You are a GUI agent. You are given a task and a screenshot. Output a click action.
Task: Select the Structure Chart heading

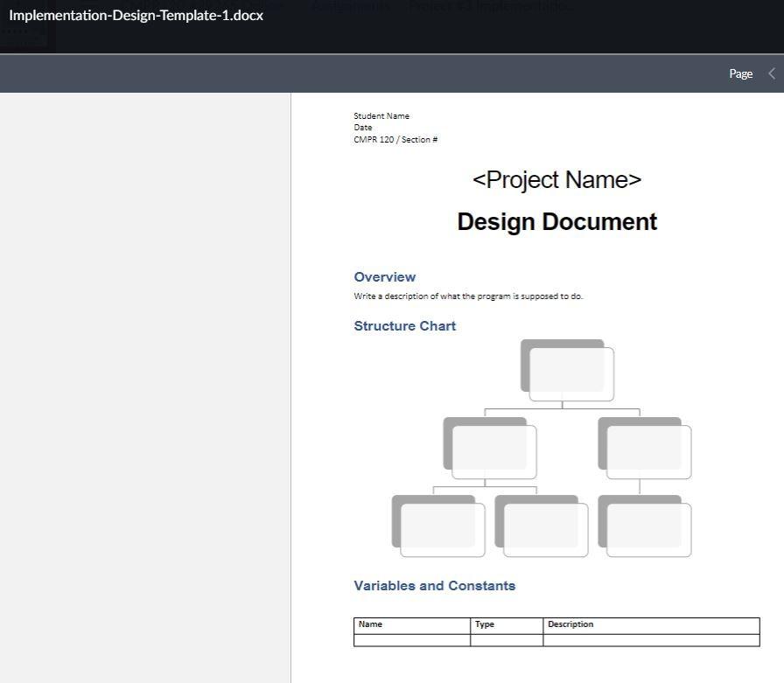click(x=404, y=325)
